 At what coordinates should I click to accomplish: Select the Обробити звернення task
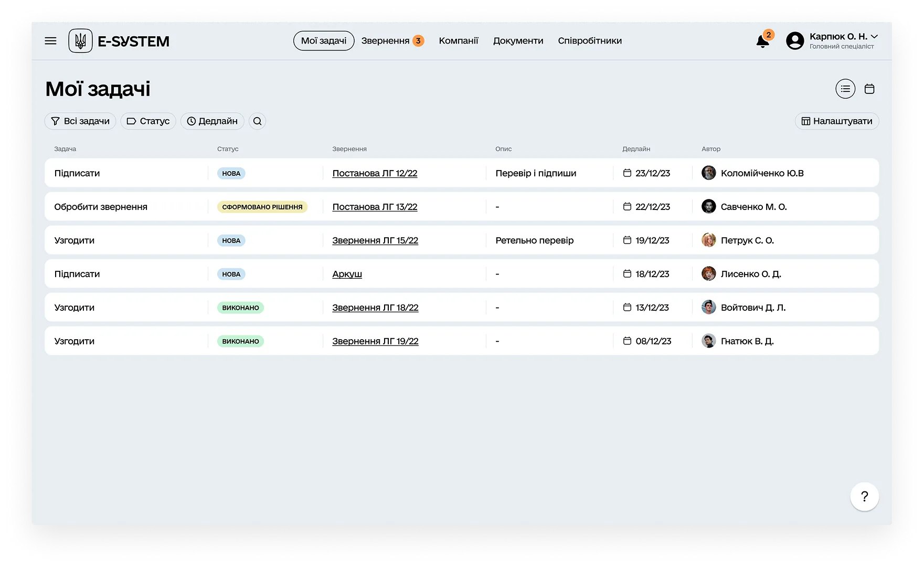101,207
